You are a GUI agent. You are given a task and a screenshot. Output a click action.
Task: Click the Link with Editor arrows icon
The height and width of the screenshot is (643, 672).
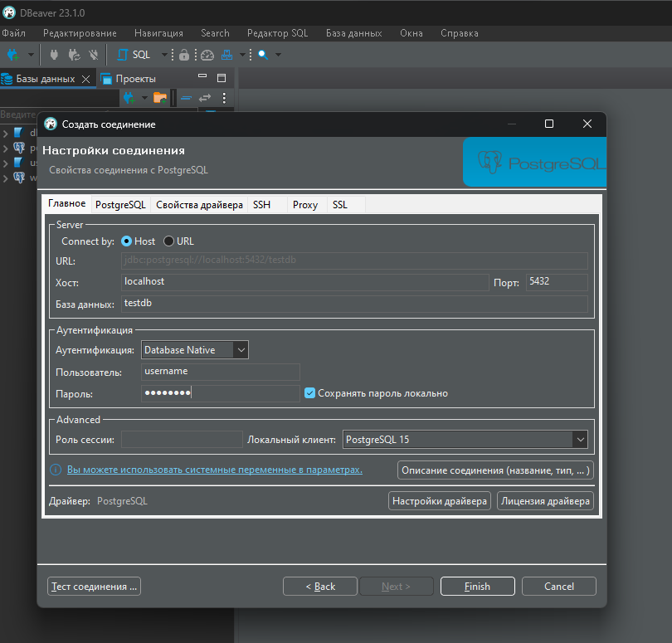point(205,98)
